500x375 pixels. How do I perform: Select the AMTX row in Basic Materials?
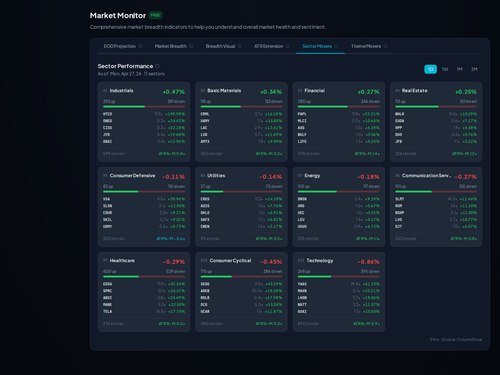click(241, 141)
